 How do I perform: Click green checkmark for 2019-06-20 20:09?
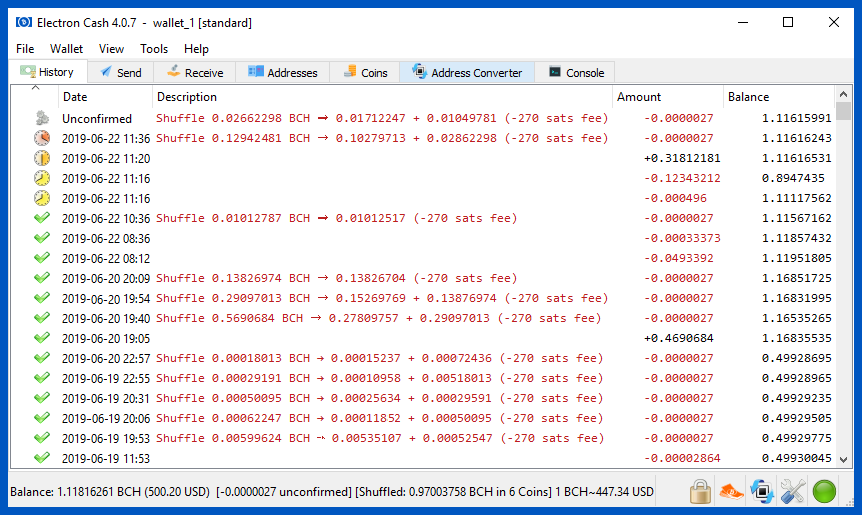(x=42, y=278)
